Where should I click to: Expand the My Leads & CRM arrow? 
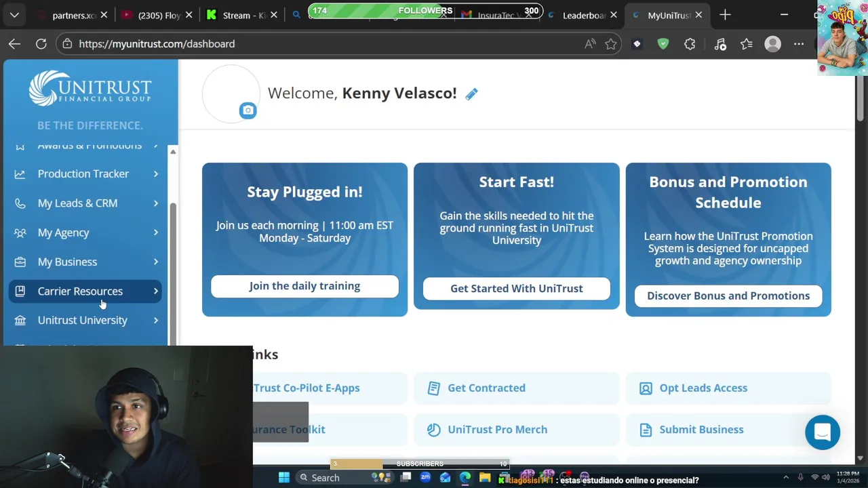coord(156,203)
